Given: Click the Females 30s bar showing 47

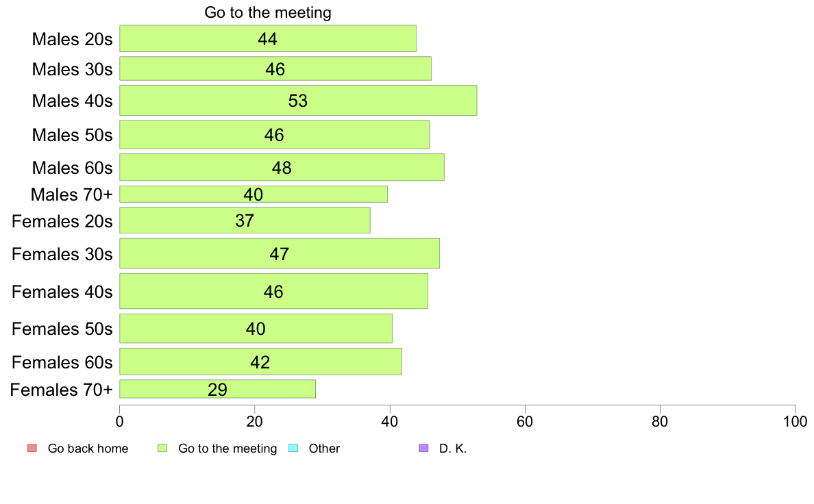Looking at the screenshot, I should [x=280, y=254].
